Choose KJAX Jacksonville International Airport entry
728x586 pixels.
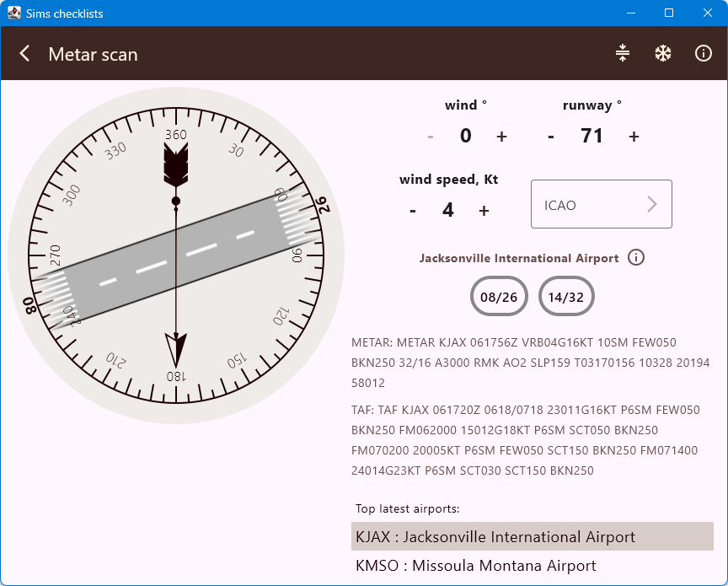[532, 536]
